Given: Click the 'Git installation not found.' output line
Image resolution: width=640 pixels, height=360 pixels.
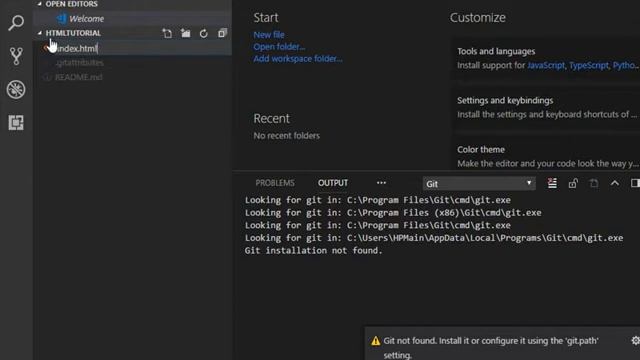Looking at the screenshot, I should pos(313,251).
